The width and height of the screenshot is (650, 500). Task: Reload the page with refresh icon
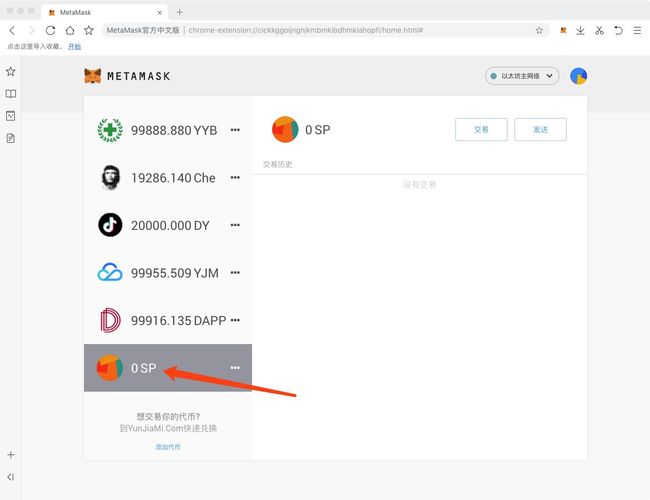(x=51, y=30)
